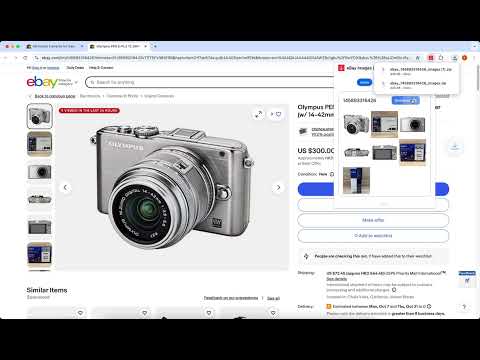
Task: Click the US $300.00 price text
Action: 316,151
